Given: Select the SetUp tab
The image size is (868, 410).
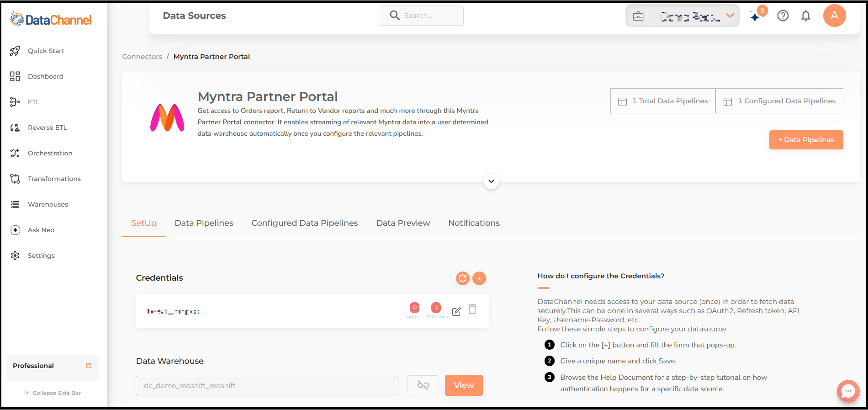Looking at the screenshot, I should (x=143, y=223).
